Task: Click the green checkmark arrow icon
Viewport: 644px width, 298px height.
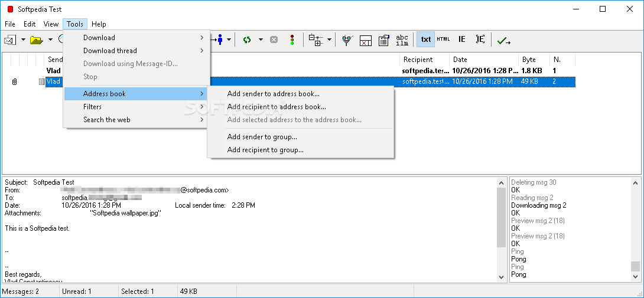Action: (503, 40)
